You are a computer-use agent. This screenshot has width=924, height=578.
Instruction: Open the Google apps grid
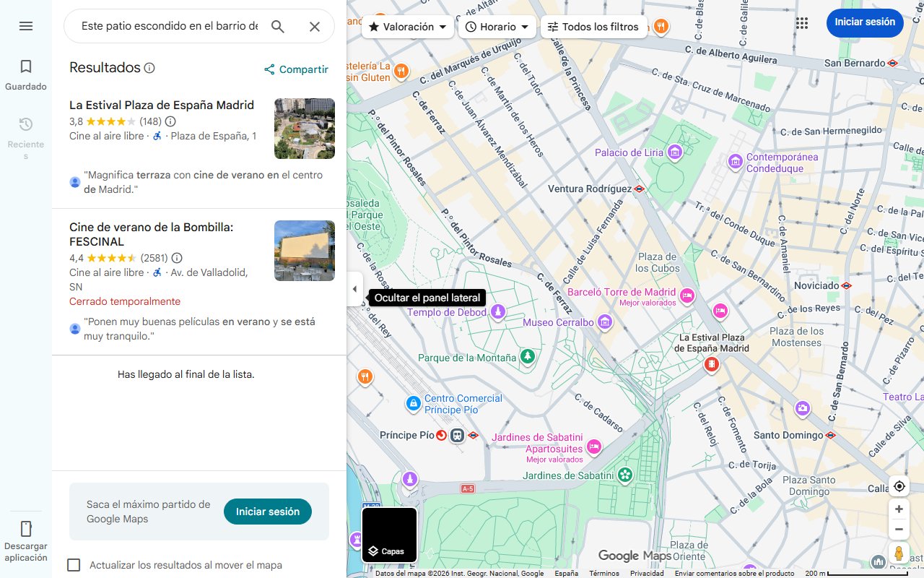(802, 23)
